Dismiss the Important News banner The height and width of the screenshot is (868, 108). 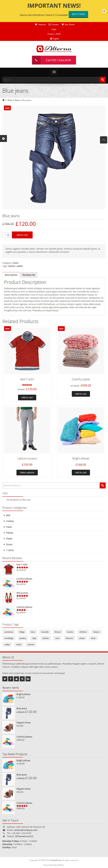click(x=104, y=11)
